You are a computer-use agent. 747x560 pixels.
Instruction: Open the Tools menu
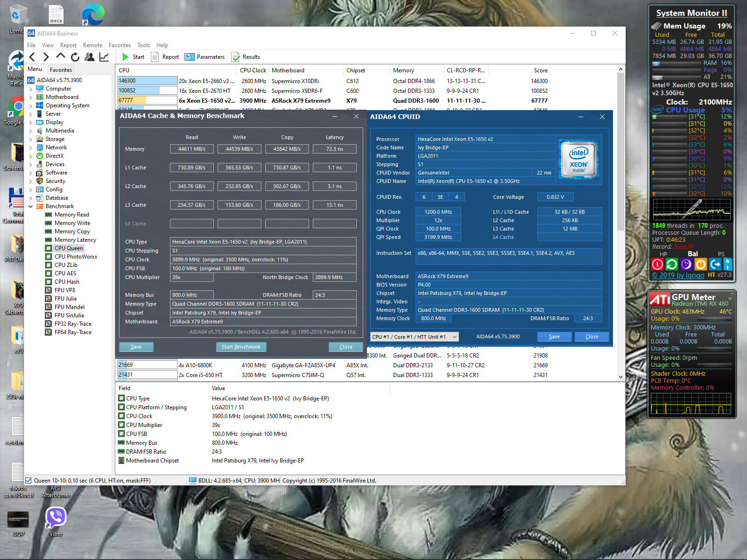pos(143,45)
